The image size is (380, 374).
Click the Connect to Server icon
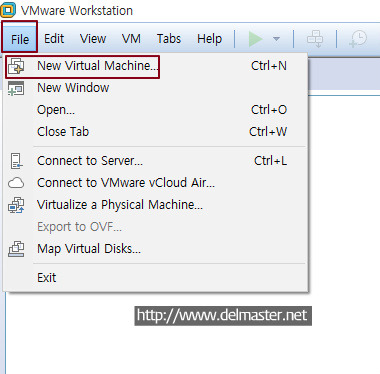(x=16, y=161)
